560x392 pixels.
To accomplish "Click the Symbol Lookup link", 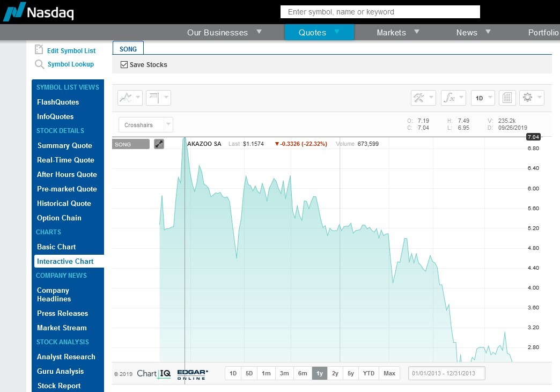I will click(71, 64).
